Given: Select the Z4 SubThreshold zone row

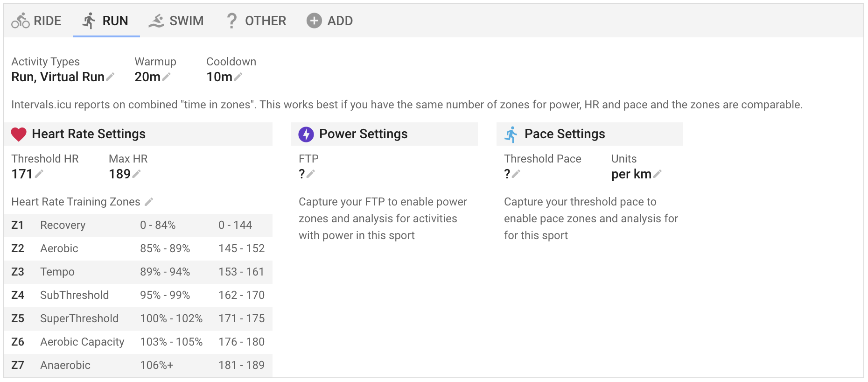Looking at the screenshot, I should pyautogui.click(x=138, y=296).
